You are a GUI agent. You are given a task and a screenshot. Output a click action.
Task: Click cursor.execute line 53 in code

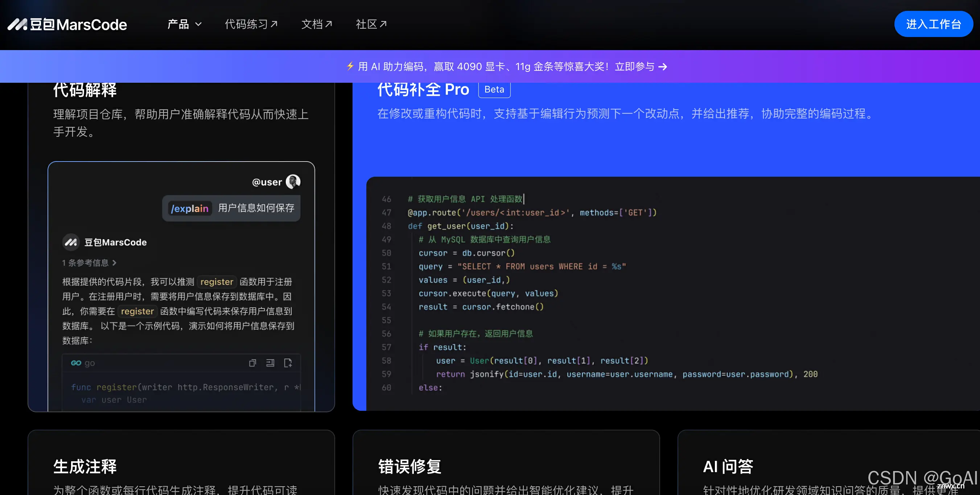pos(488,293)
